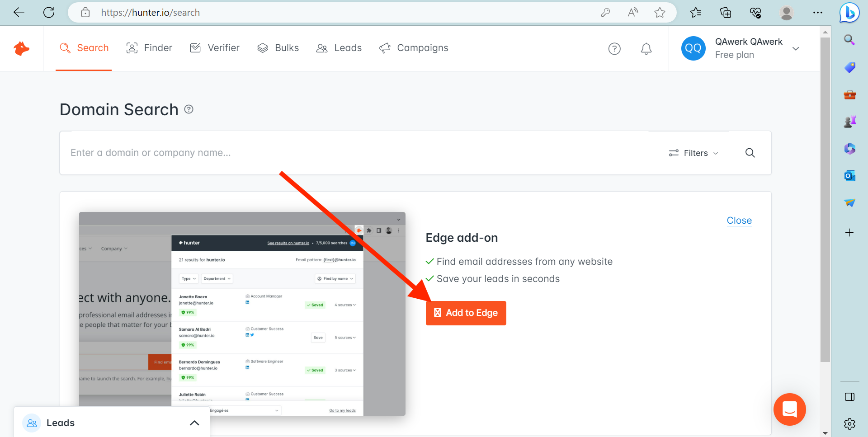Expand the QAwerk account menu chevron

796,48
